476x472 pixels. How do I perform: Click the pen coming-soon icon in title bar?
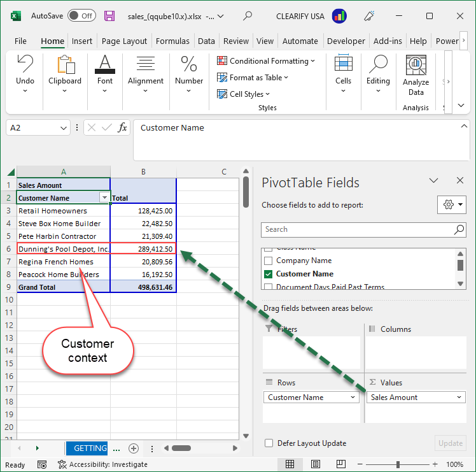click(x=369, y=16)
